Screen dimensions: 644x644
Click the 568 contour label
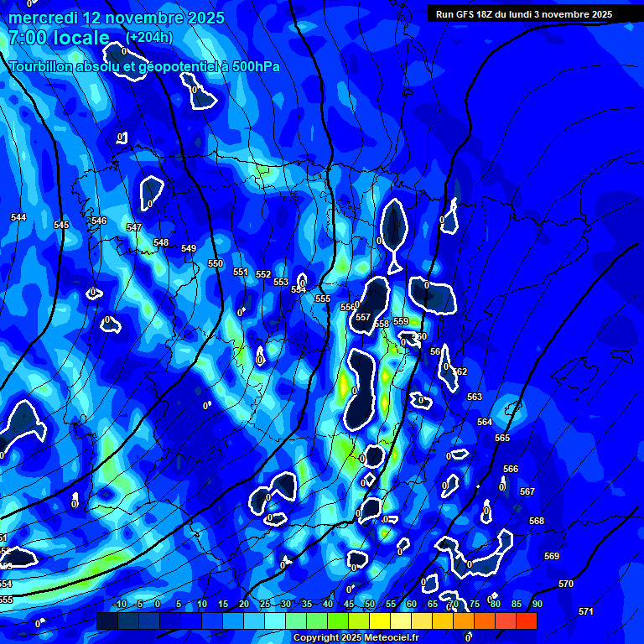[x=537, y=521]
